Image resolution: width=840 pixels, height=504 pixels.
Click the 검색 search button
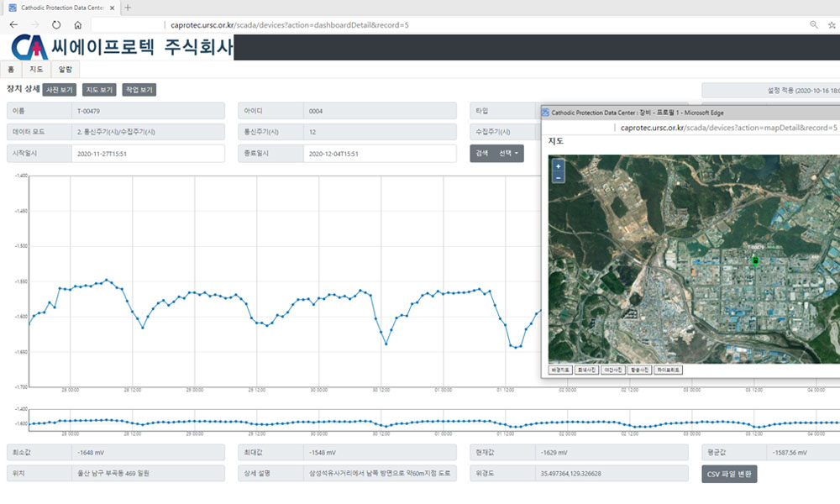pyautogui.click(x=482, y=153)
